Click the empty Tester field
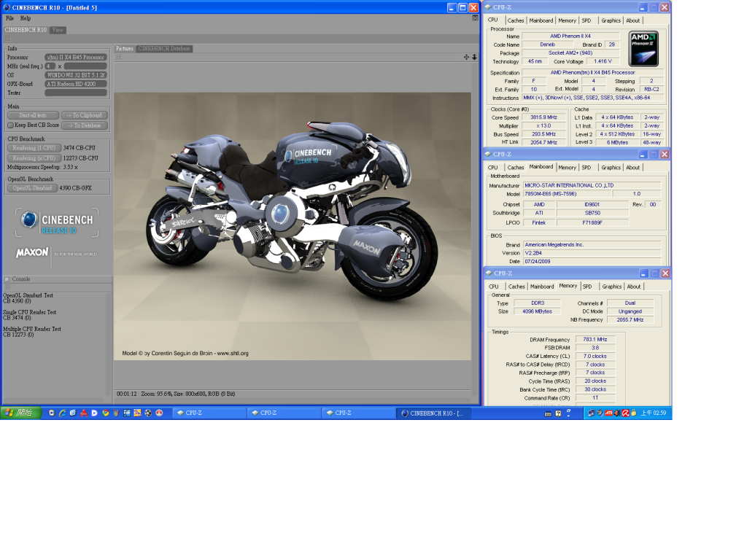This screenshot has height=560, width=747. (76, 93)
